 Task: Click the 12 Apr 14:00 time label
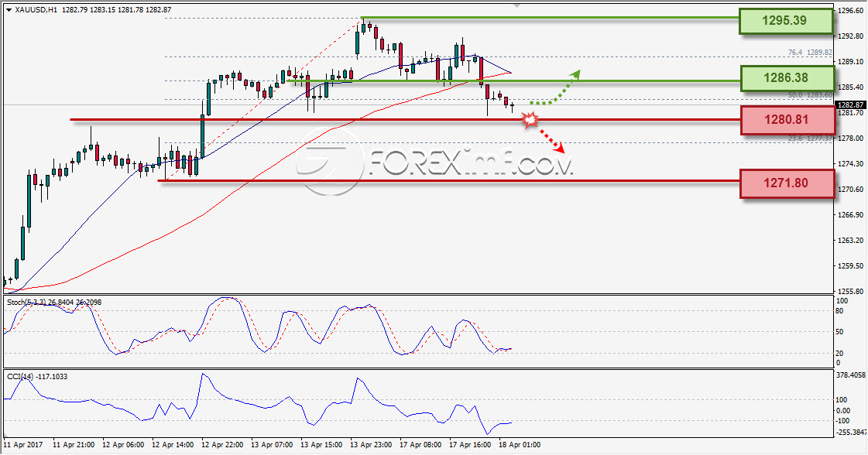[173, 444]
